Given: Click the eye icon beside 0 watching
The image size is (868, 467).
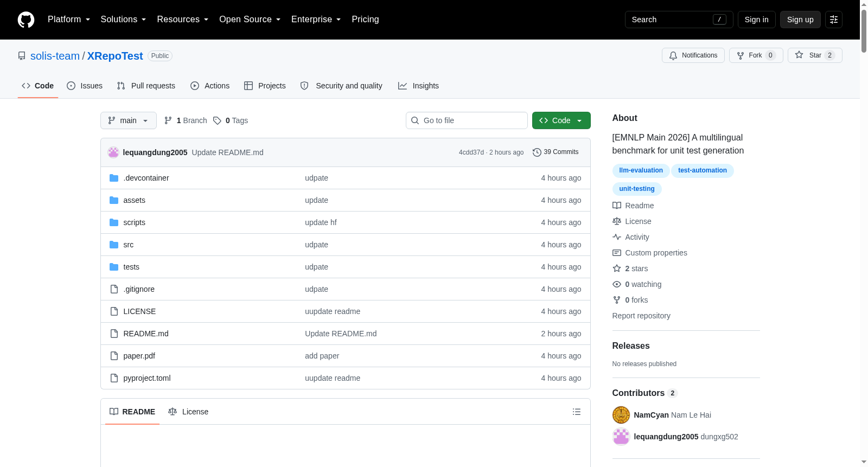Looking at the screenshot, I should point(617,284).
